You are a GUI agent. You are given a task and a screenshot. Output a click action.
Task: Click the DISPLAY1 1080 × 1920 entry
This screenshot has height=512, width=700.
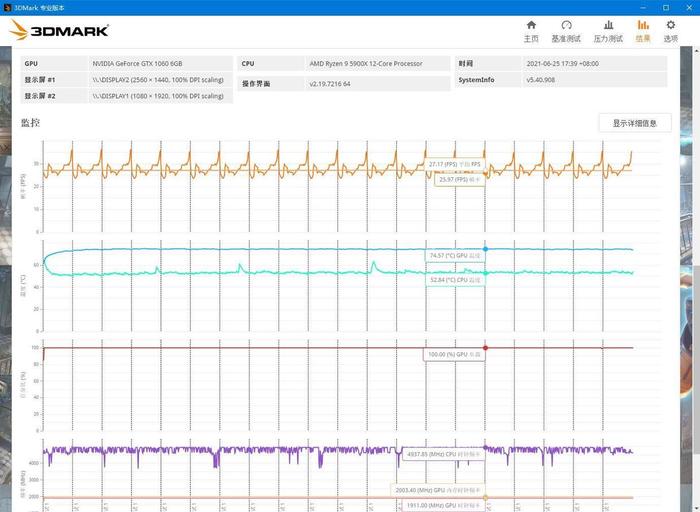point(158,96)
